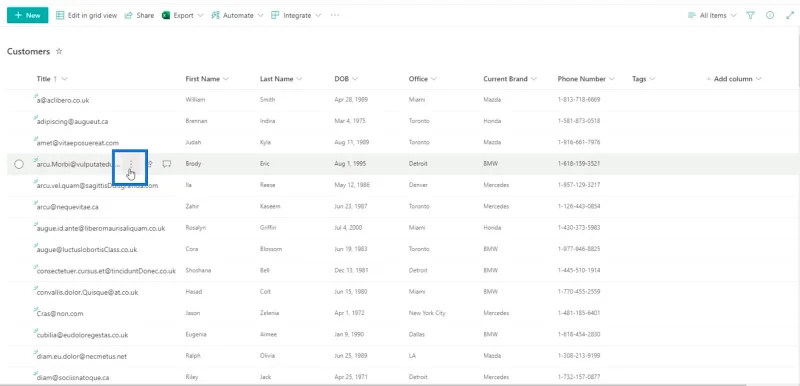Image resolution: width=800 pixels, height=386 pixels.
Task: Open the actions menu for arcu.Morbi row
Action: [131, 164]
